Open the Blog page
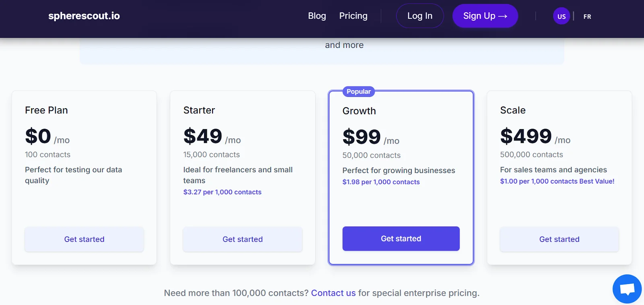This screenshot has width=644, height=305. (317, 16)
